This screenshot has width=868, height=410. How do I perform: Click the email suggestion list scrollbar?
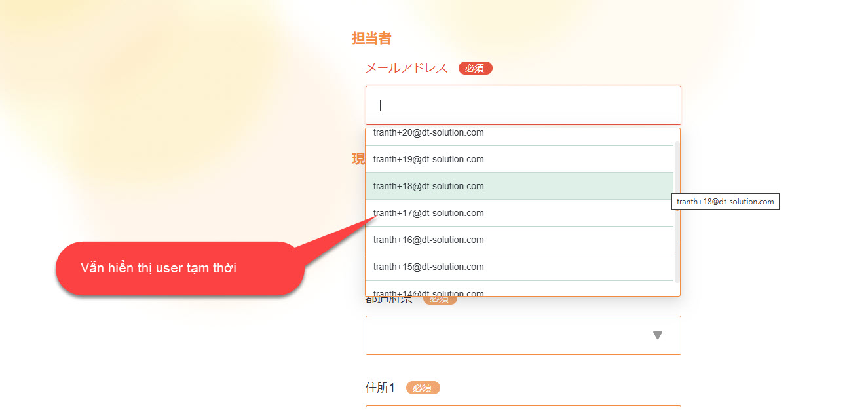pyautogui.click(x=677, y=210)
